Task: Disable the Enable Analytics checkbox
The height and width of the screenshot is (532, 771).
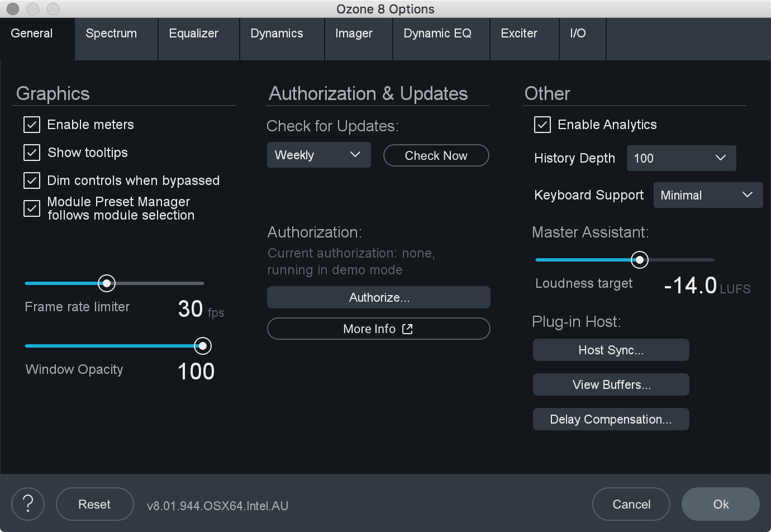Action: (x=542, y=125)
